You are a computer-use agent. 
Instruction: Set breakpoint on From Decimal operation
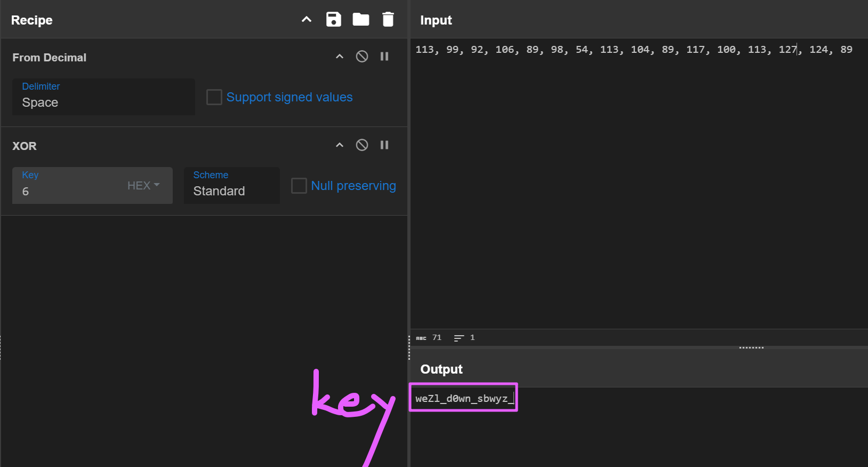click(x=384, y=57)
